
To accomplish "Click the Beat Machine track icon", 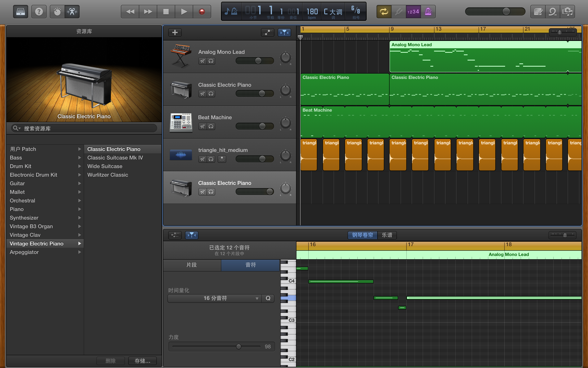I will tap(181, 122).
